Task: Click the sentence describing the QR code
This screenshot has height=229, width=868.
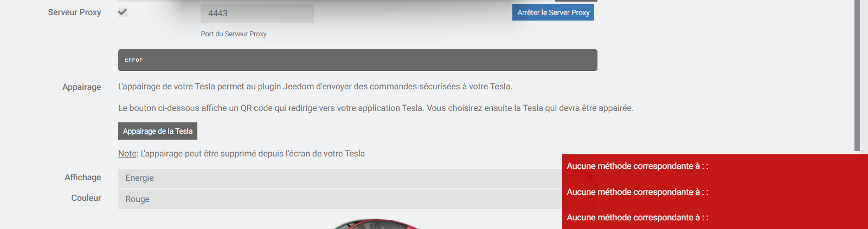Action: (x=375, y=108)
